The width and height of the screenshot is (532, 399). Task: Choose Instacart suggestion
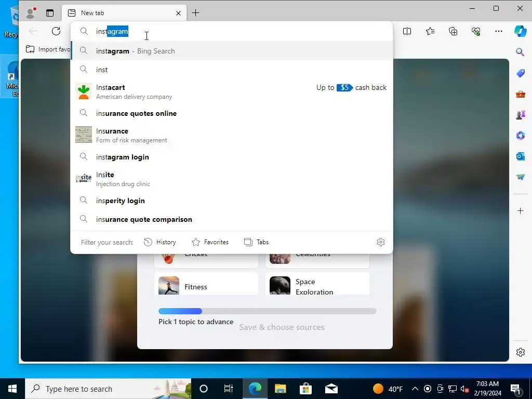tap(232, 91)
